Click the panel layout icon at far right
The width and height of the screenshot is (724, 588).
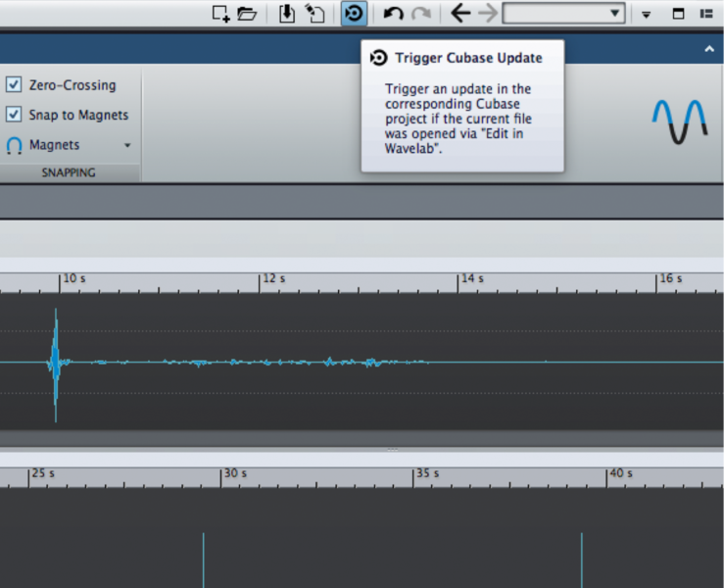click(706, 14)
